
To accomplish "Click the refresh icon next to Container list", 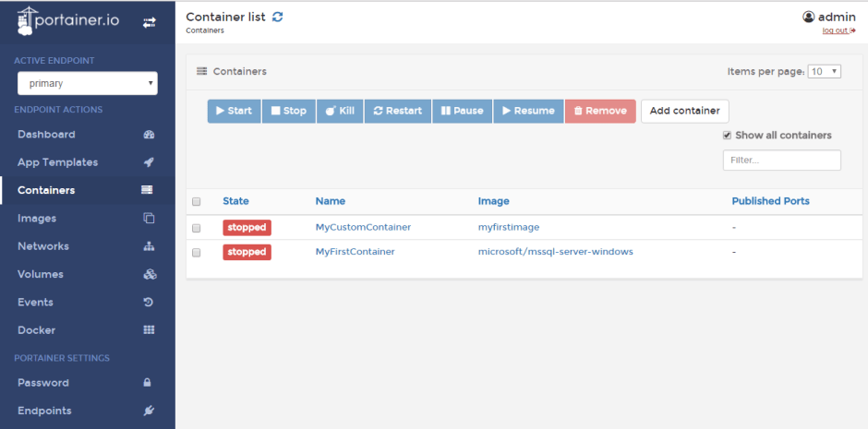I will pos(278,17).
